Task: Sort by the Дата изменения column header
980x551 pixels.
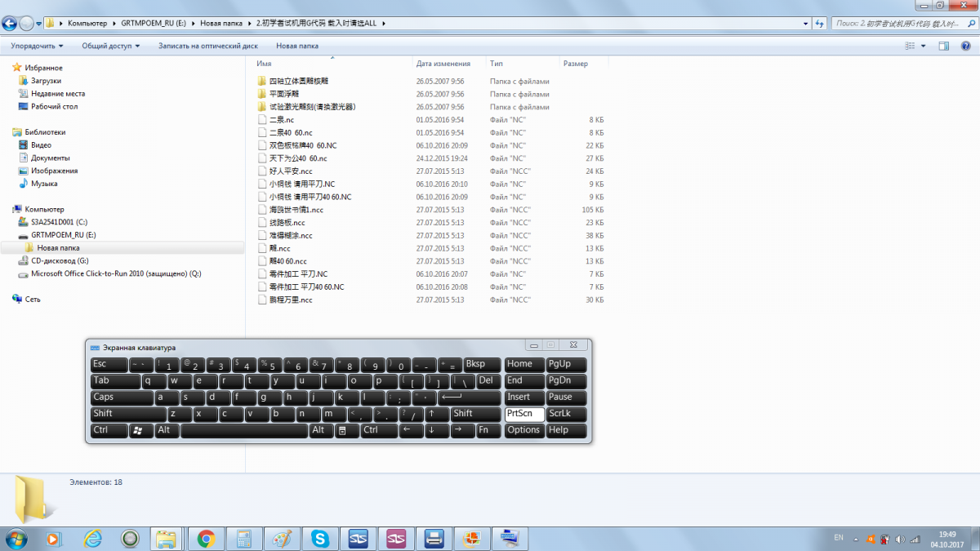Action: point(450,64)
